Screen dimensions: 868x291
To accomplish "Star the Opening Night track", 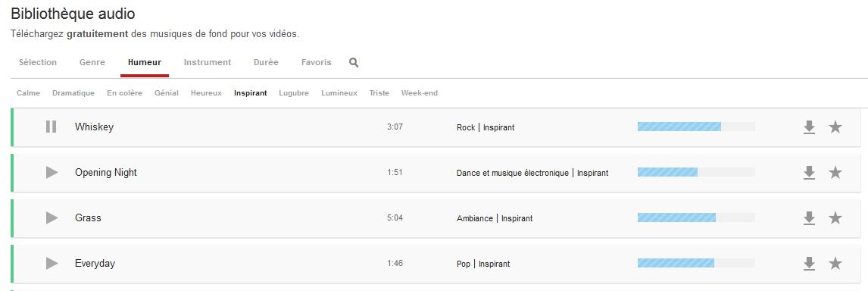I will click(835, 172).
